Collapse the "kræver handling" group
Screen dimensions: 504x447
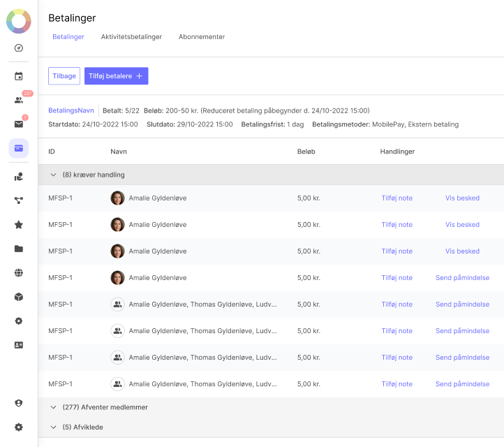coord(53,175)
